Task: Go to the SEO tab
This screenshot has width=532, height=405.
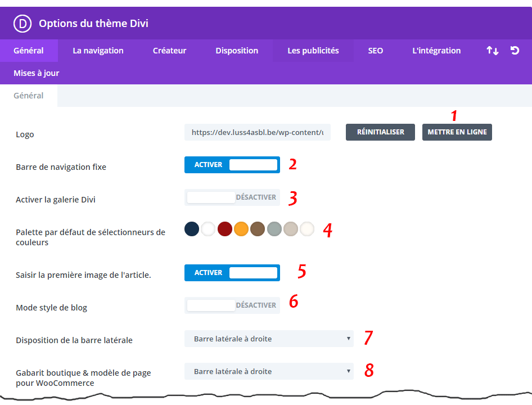Action: pos(376,51)
